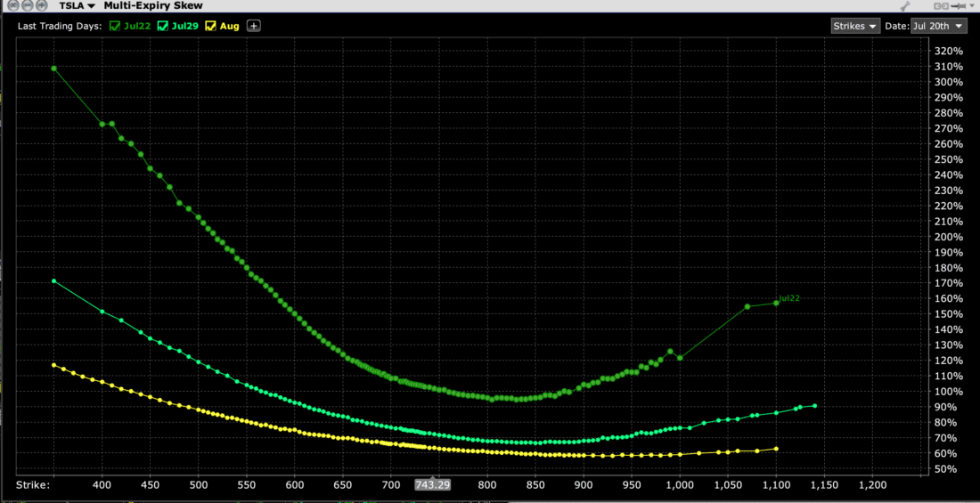This screenshot has width=980, height=503.
Task: Uncheck the Jul29 expiry checkbox
Action: coord(161,26)
